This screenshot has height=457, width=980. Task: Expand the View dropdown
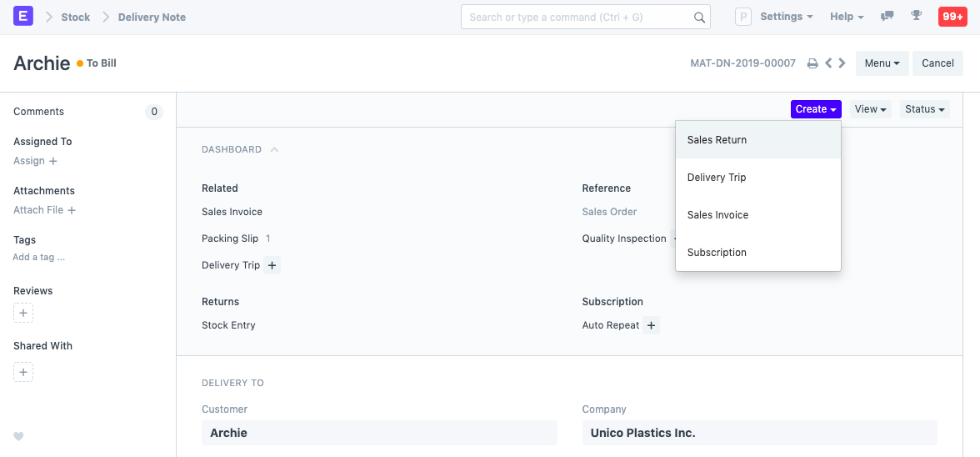click(870, 109)
